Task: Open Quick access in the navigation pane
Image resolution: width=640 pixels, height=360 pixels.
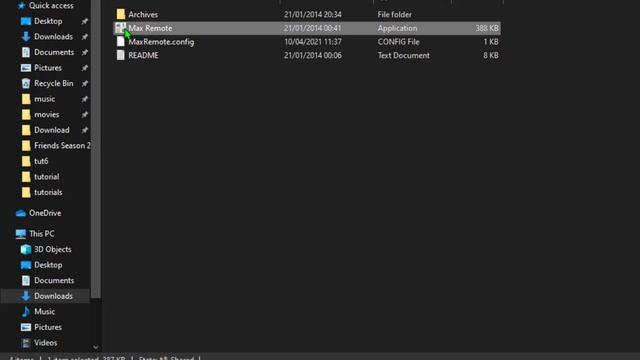Action: click(51, 6)
